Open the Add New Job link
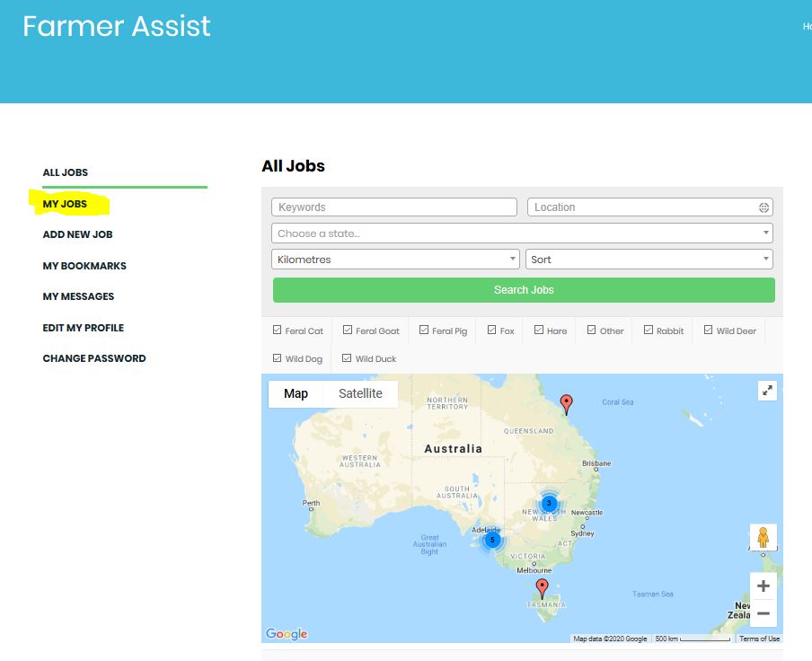Image resolution: width=812 pixels, height=661 pixels. point(77,234)
